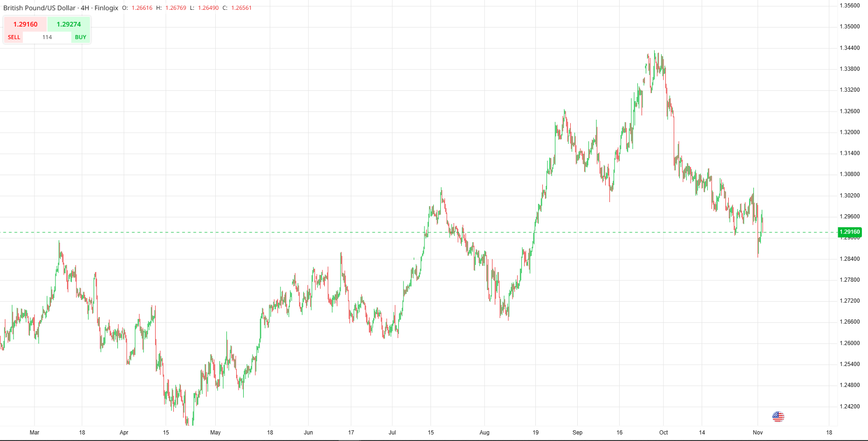The image size is (868, 441).
Task: Click the Nov label on time axis
Action: click(x=758, y=433)
